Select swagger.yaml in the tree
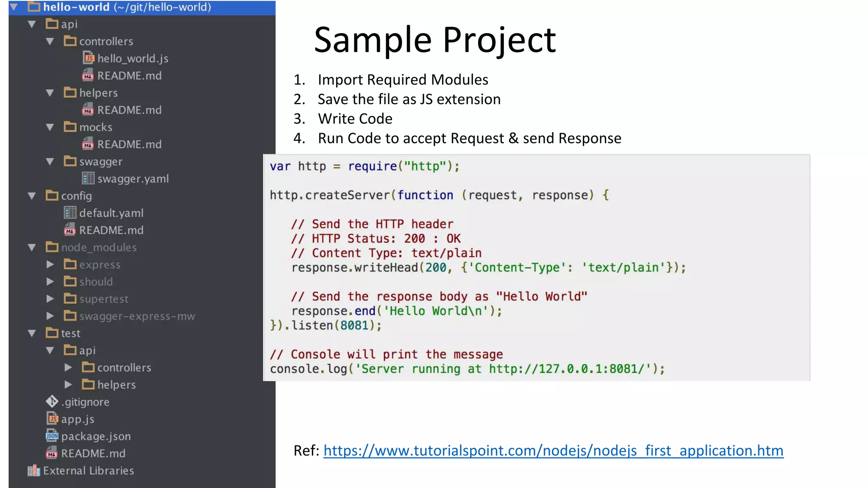 [133, 179]
